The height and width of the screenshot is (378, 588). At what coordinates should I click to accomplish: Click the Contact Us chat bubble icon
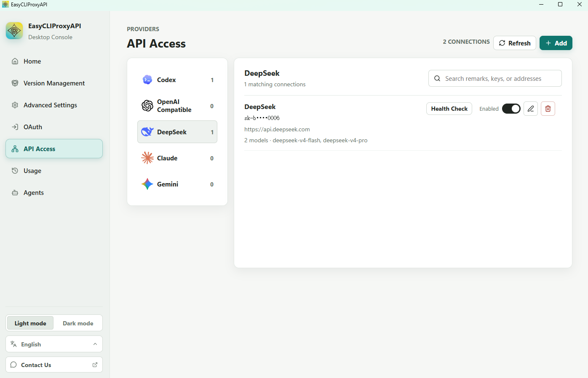(x=13, y=365)
